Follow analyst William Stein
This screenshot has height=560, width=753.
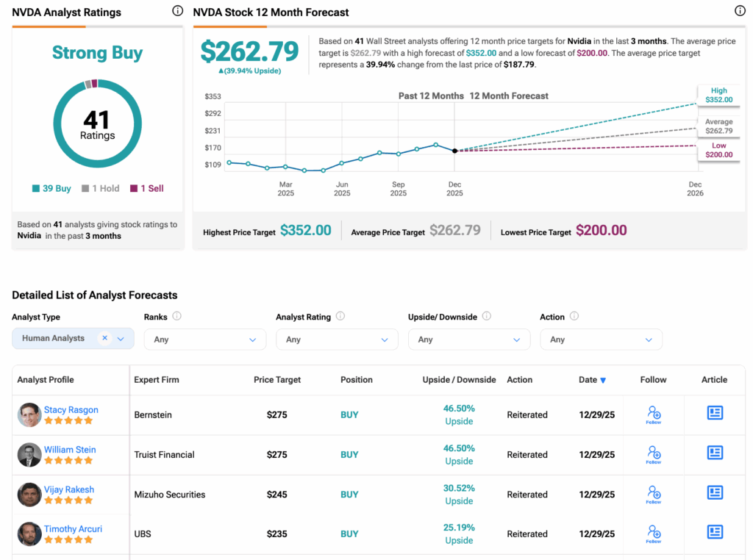click(654, 454)
